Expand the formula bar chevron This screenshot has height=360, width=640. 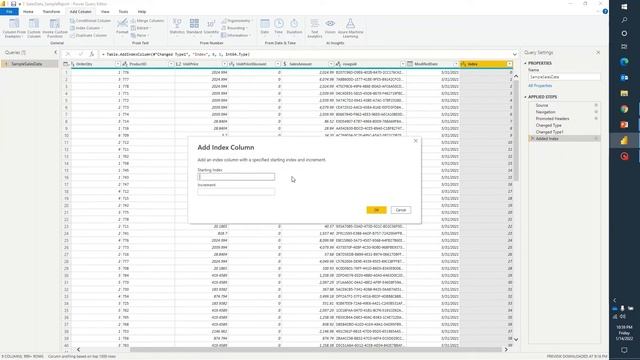tap(515, 54)
